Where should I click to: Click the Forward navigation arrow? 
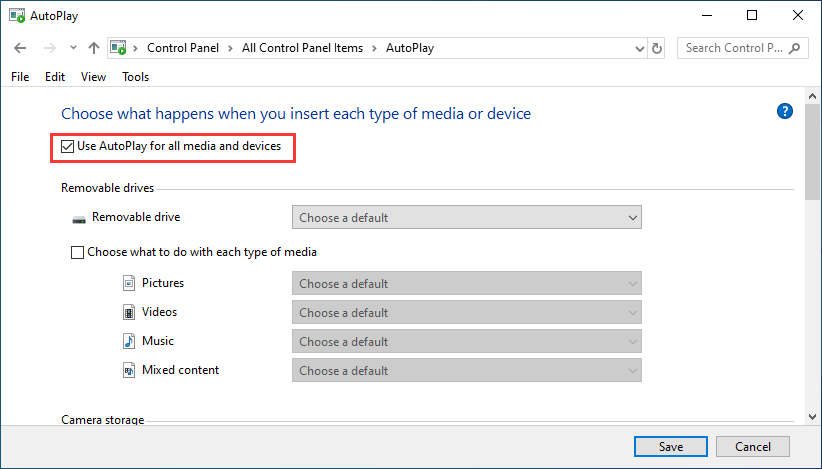click(x=49, y=48)
